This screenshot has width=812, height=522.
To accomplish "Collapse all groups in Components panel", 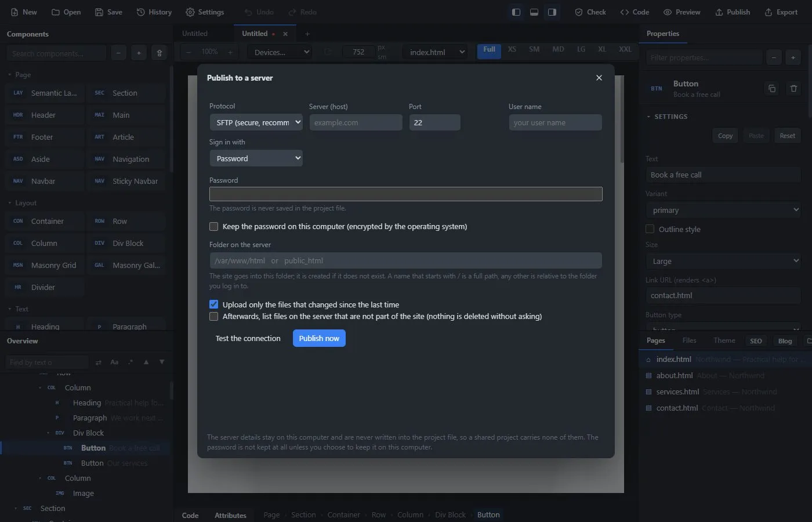I will (118, 53).
